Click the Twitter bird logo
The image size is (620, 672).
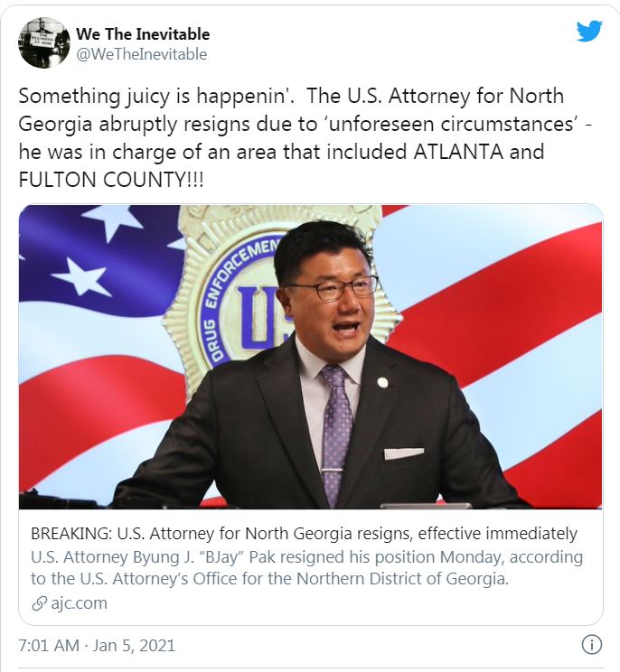pos(588,32)
